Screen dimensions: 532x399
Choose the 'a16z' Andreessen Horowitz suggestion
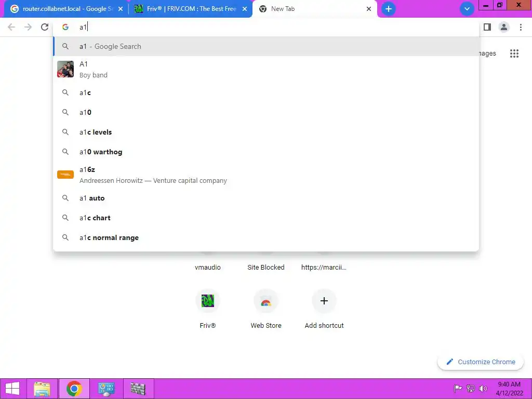[266, 175]
